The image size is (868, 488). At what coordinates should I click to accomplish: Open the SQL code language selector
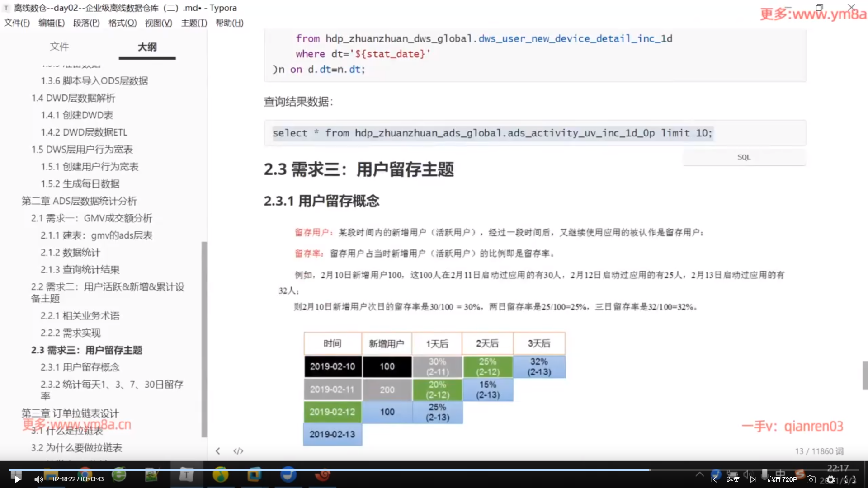744,157
